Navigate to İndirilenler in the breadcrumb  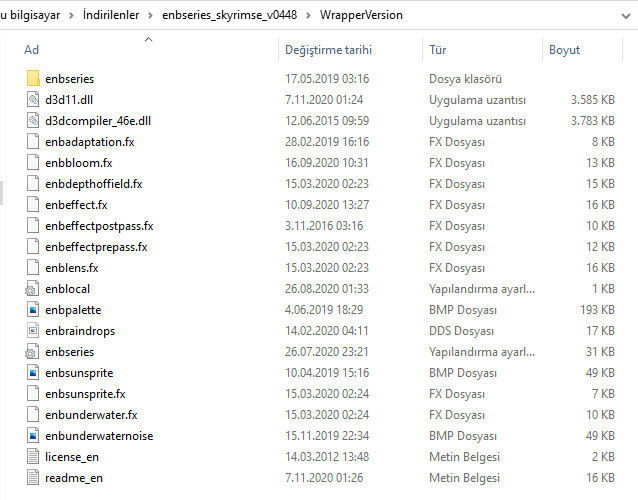111,15
